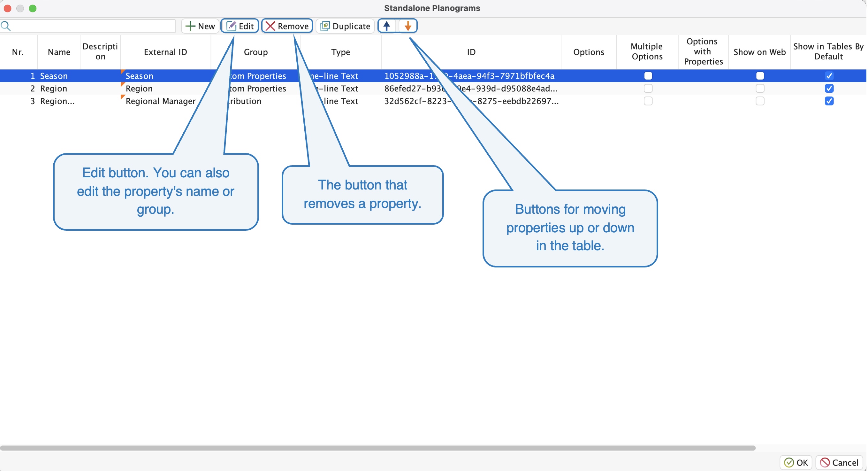The height and width of the screenshot is (471, 868).
Task: Confirm with the OK button
Action: pyautogui.click(x=796, y=462)
